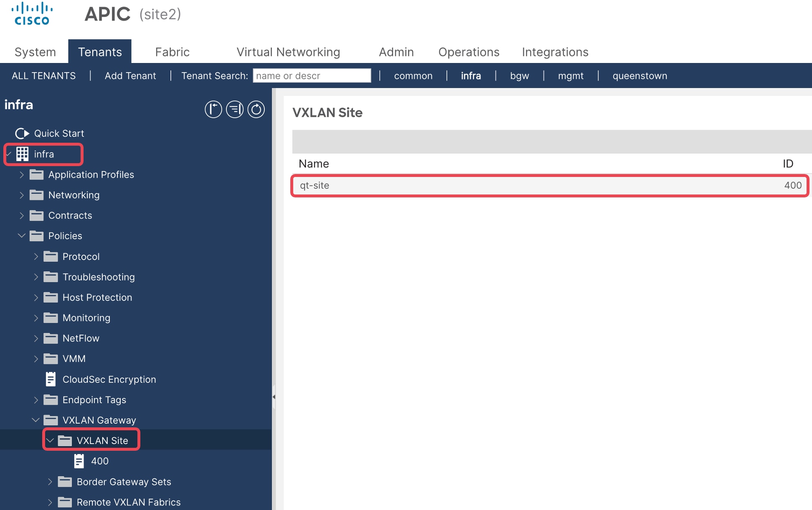Click the Policies folder icon
Screen dimensions: 812x510
(37, 236)
